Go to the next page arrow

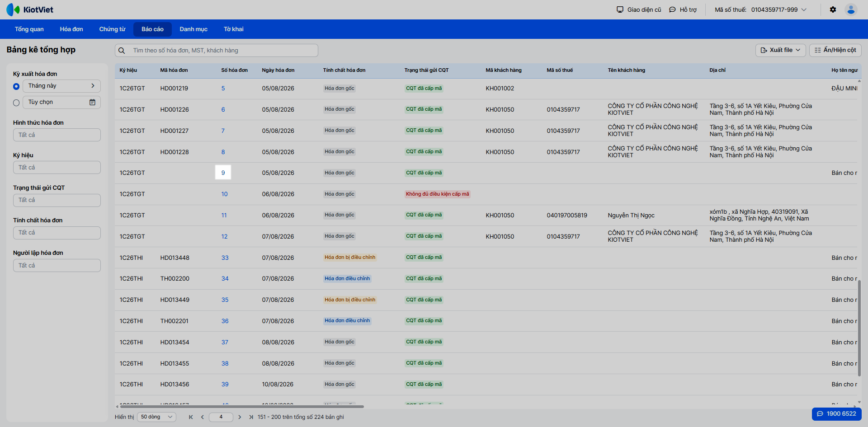click(x=240, y=417)
